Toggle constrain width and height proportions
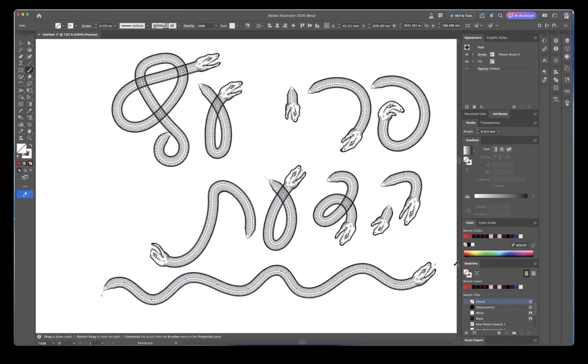This screenshot has height=364, width=588. click(x=426, y=26)
